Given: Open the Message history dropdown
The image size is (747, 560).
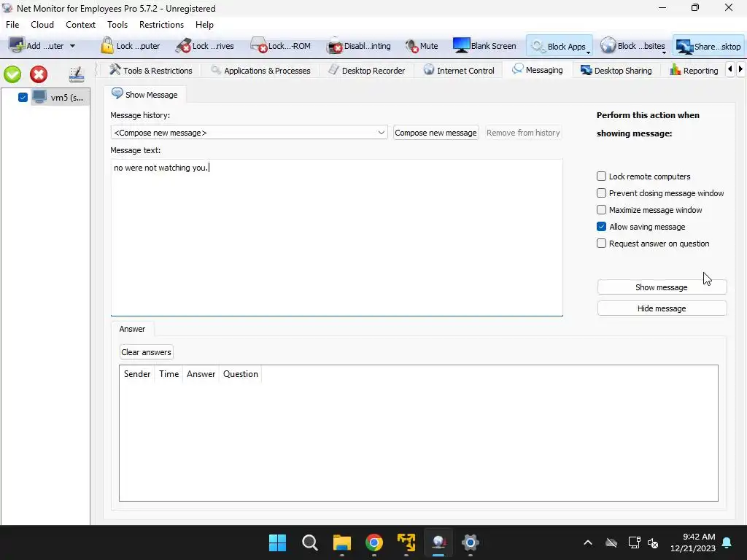Looking at the screenshot, I should [x=249, y=133].
